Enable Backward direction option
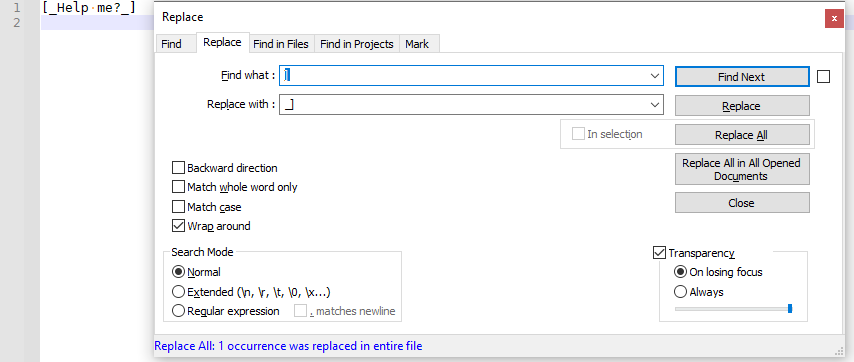This screenshot has width=854, height=362. click(178, 168)
